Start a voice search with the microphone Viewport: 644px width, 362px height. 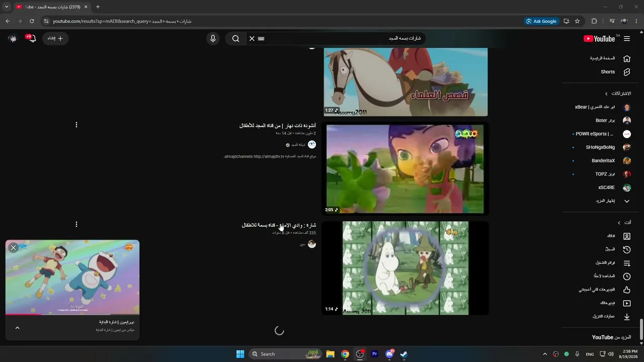point(213,39)
